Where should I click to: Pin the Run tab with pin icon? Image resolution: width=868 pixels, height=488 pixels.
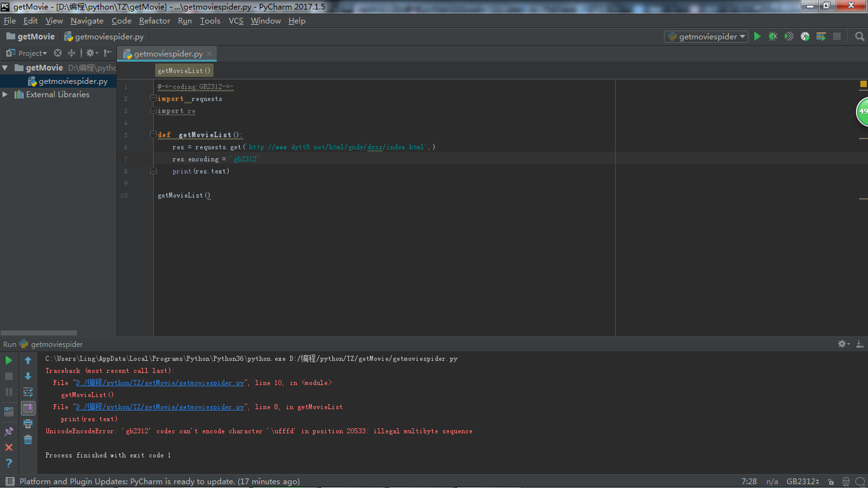click(x=9, y=431)
